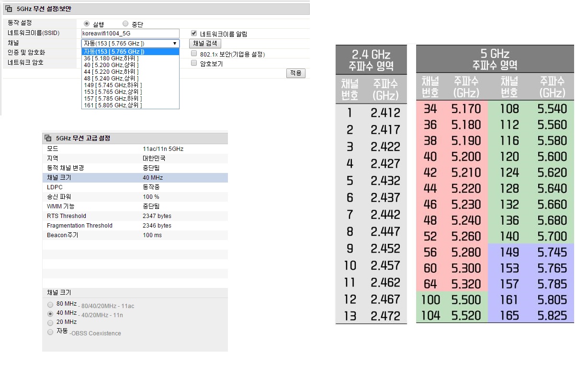The width and height of the screenshot is (588, 390).
Task: Select the 40 MHz channel width radio
Action: pyautogui.click(x=50, y=313)
